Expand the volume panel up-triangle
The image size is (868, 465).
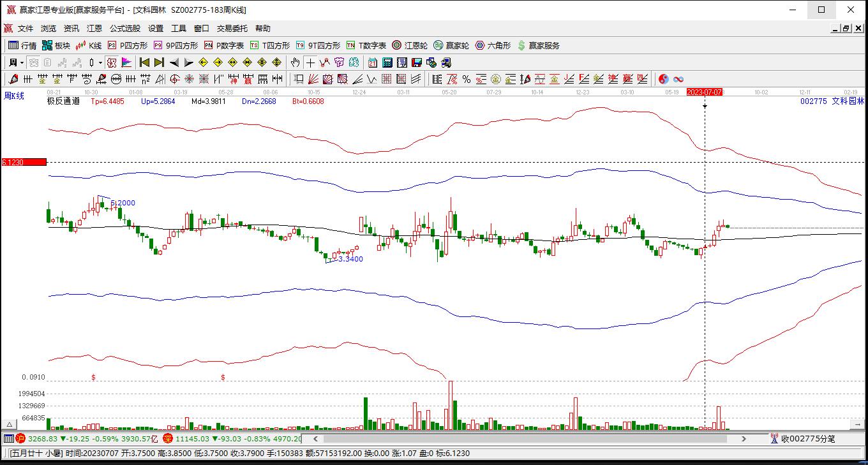(x=10, y=424)
